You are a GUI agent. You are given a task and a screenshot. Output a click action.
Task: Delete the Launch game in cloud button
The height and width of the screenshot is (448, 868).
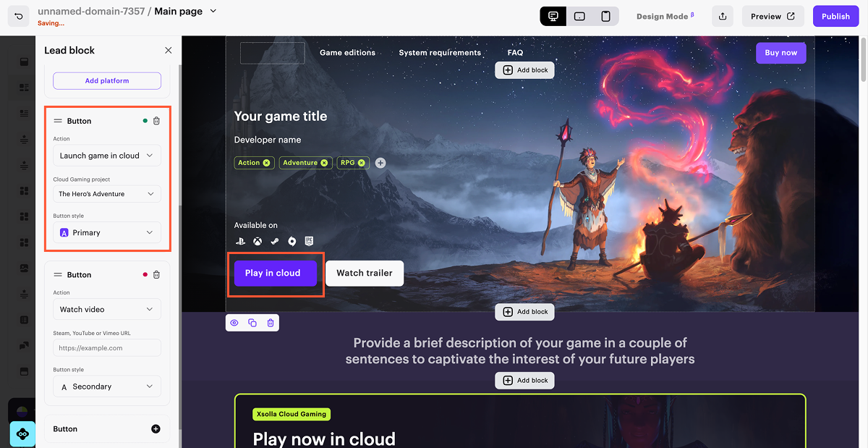coord(156,121)
